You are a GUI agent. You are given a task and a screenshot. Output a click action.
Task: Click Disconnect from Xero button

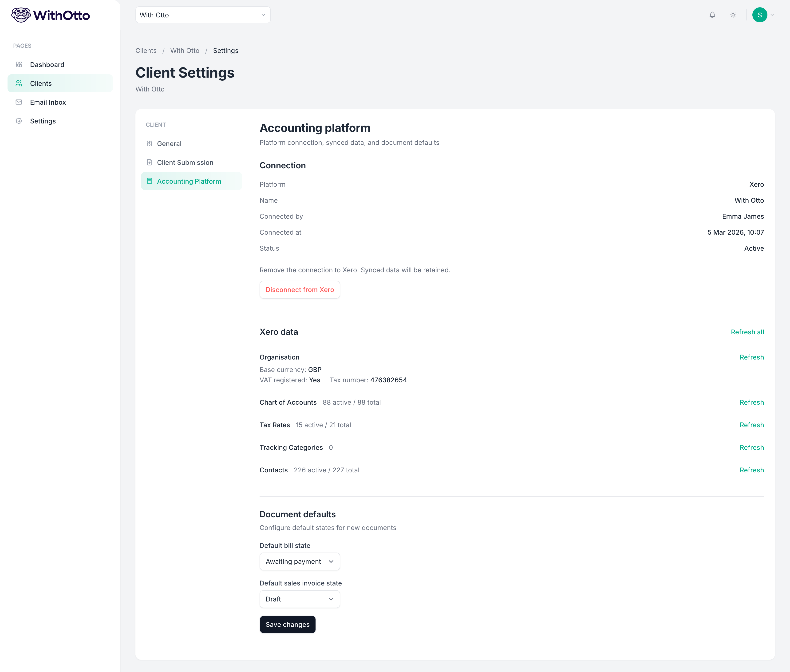299,289
